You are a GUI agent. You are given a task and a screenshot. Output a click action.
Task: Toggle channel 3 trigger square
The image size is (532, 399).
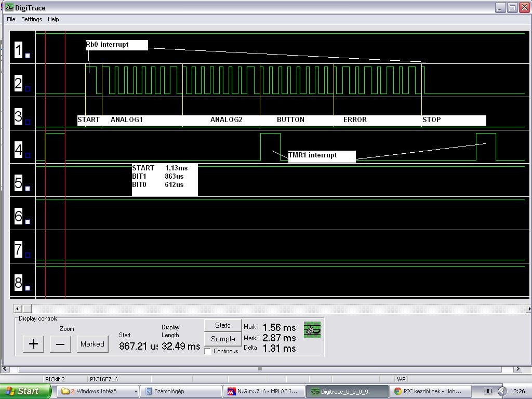(28, 122)
